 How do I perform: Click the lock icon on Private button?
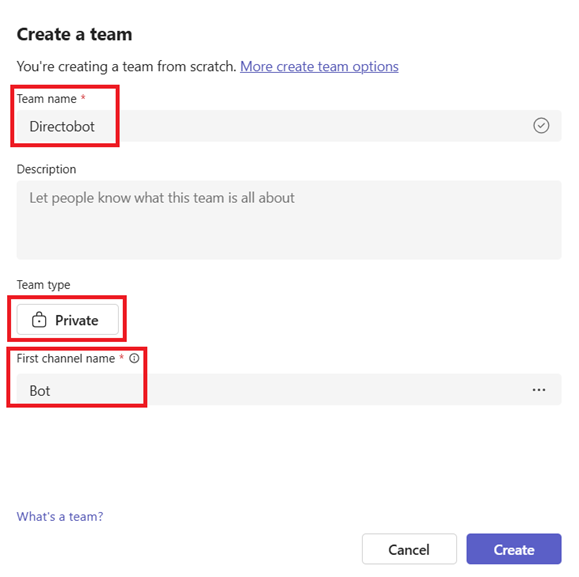pos(39,320)
